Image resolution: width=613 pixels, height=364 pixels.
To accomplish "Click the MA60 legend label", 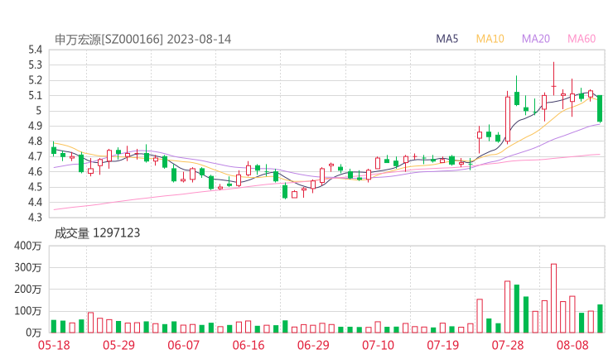I will click(x=582, y=39).
